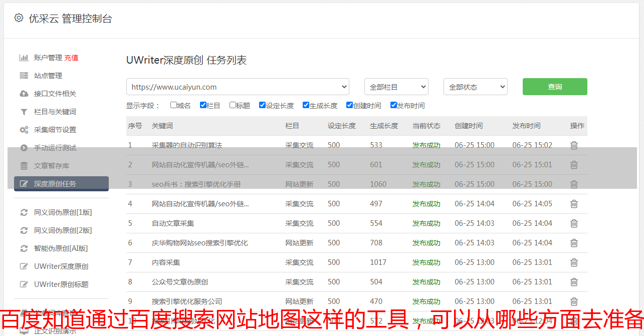This screenshot has width=644, height=336.
Task: Click 发布成功 status for 自动文章采集
Action: (426, 223)
